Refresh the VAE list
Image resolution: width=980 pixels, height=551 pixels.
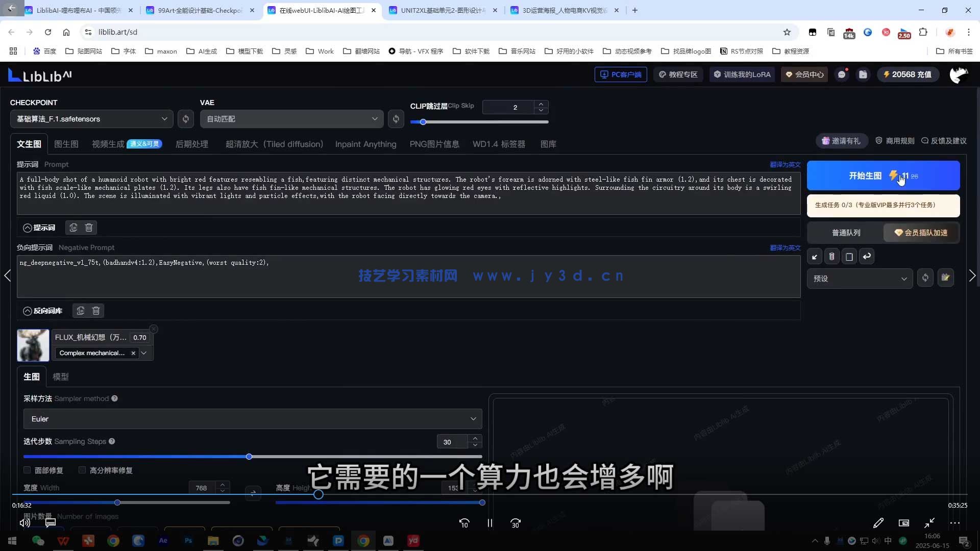(397, 119)
